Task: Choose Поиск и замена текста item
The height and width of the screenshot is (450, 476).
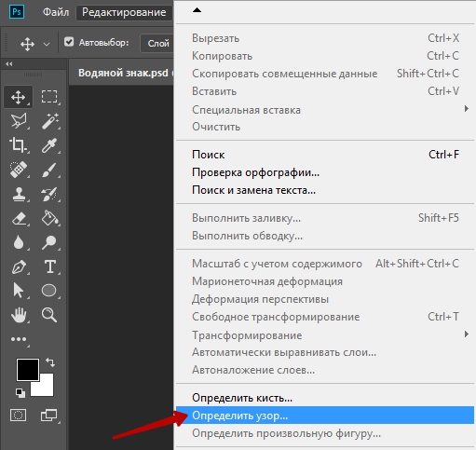Action: pyautogui.click(x=325, y=190)
